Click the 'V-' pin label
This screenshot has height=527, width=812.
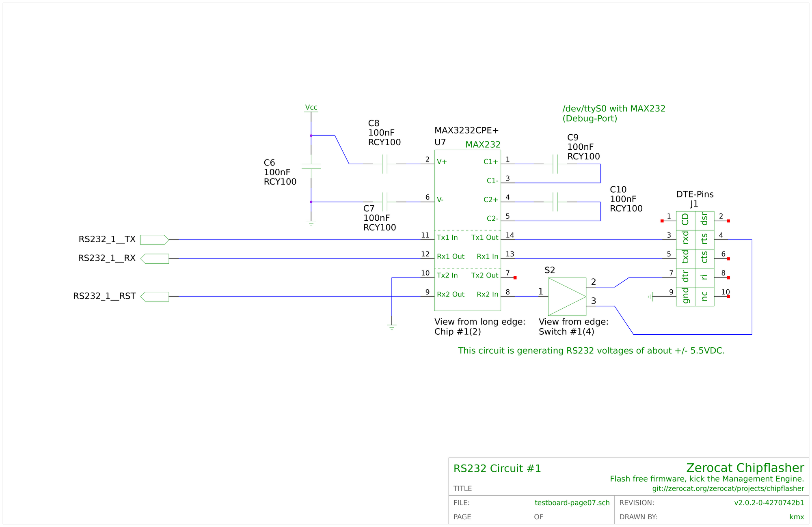(x=440, y=200)
